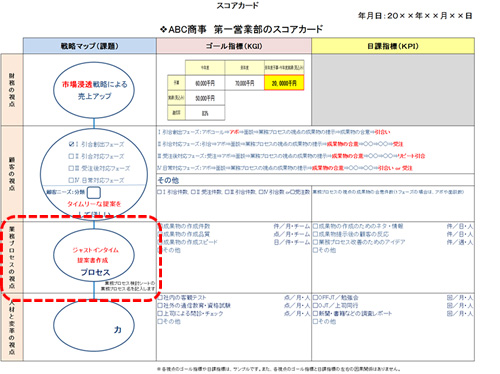Image resolution: width=500 pixels, height=374 pixels.
Task: Select the ジャストインタイム提案書作成プロセス ellipse
Action: [94, 256]
